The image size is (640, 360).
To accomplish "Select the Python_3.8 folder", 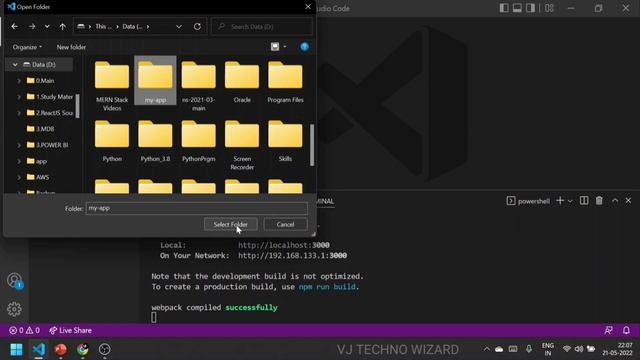I will click(x=155, y=141).
